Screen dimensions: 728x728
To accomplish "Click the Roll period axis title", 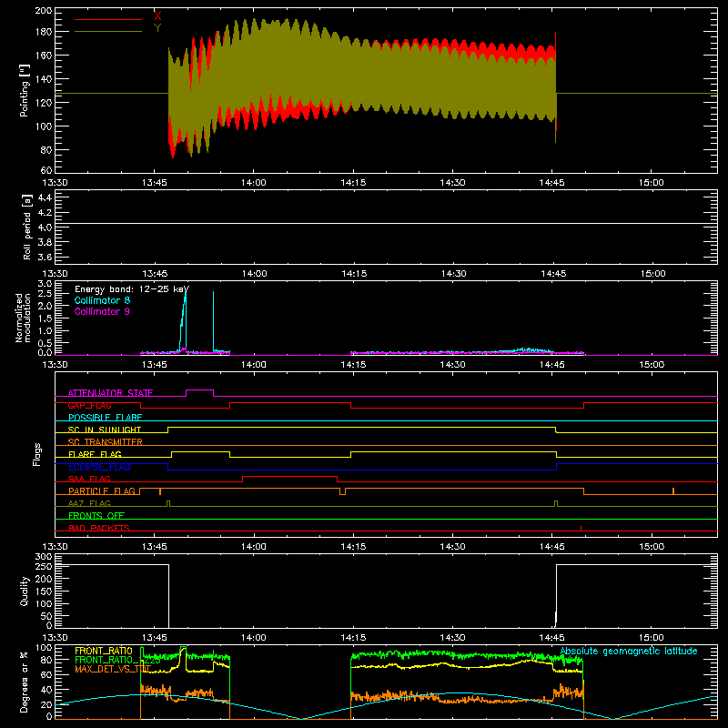I will [27, 227].
